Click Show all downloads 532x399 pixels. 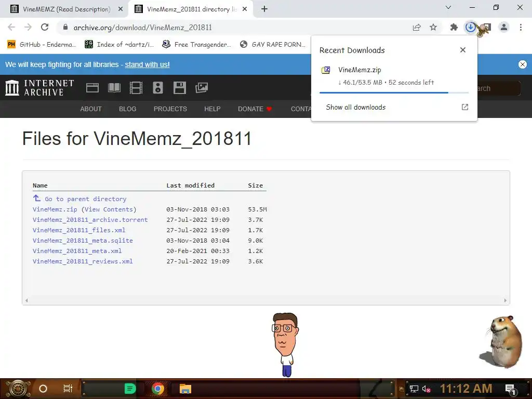click(355, 107)
